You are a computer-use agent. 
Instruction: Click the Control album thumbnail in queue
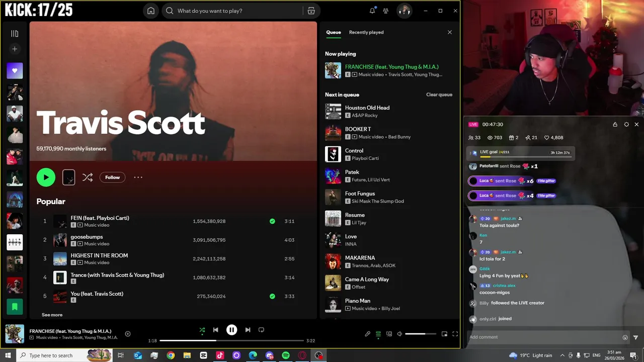[333, 154]
